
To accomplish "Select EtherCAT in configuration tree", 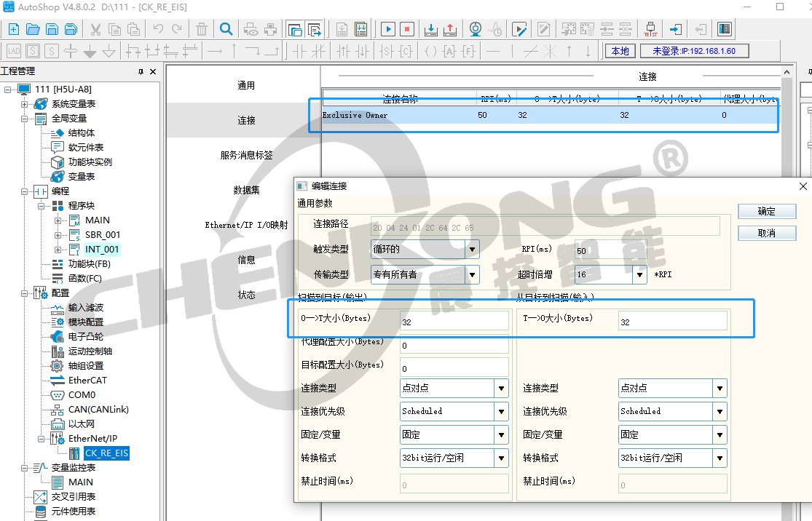I will point(87,381).
